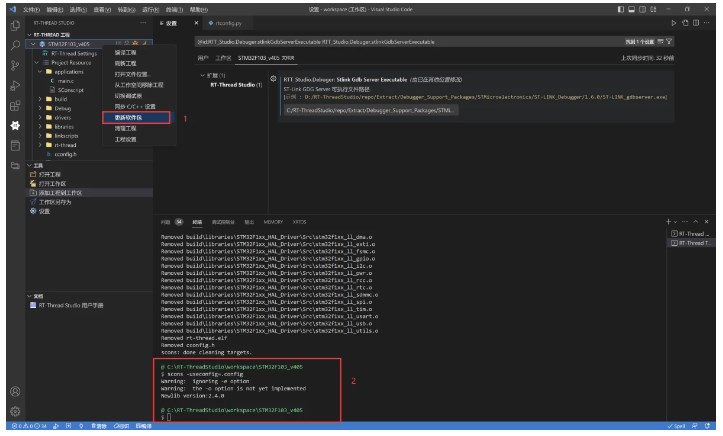Expand the rt-thread folder
Screen dimensions: 723x436
coord(40,145)
